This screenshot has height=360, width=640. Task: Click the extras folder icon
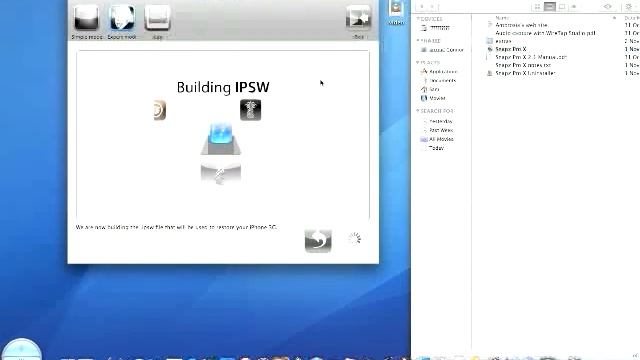[489, 41]
